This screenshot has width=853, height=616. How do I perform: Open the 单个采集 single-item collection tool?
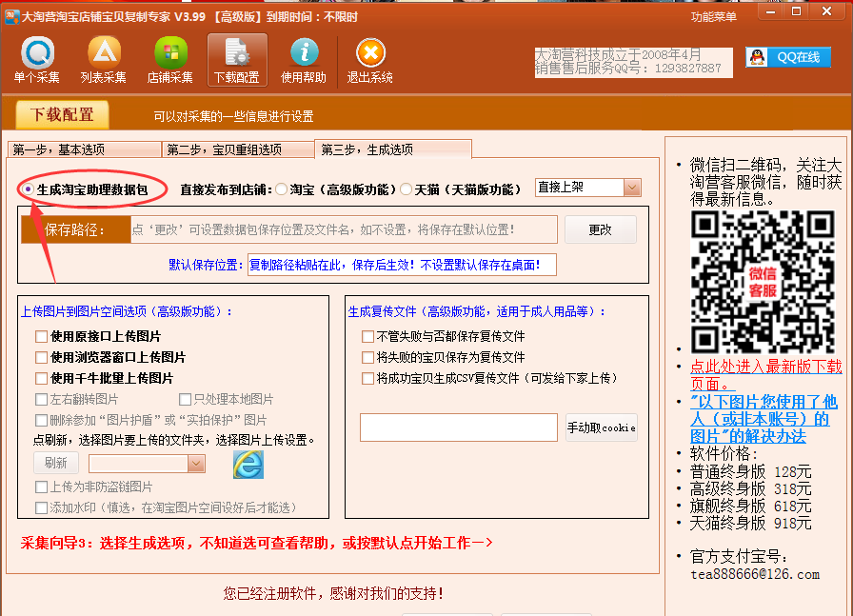point(37,60)
